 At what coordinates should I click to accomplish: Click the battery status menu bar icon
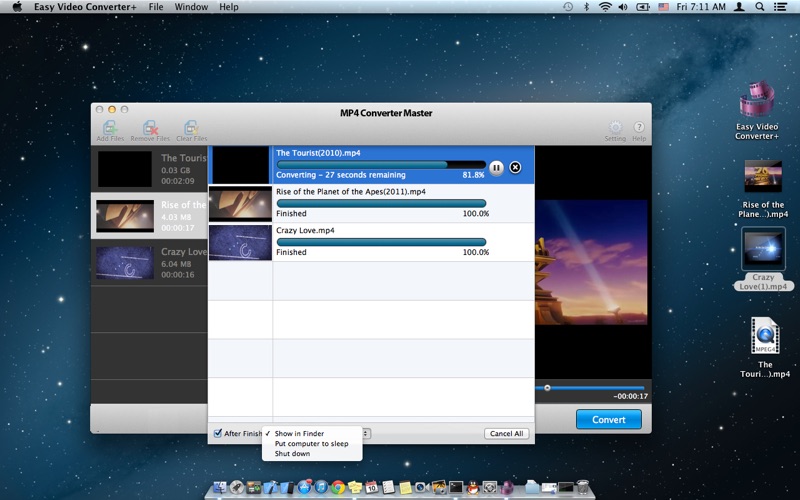642,7
